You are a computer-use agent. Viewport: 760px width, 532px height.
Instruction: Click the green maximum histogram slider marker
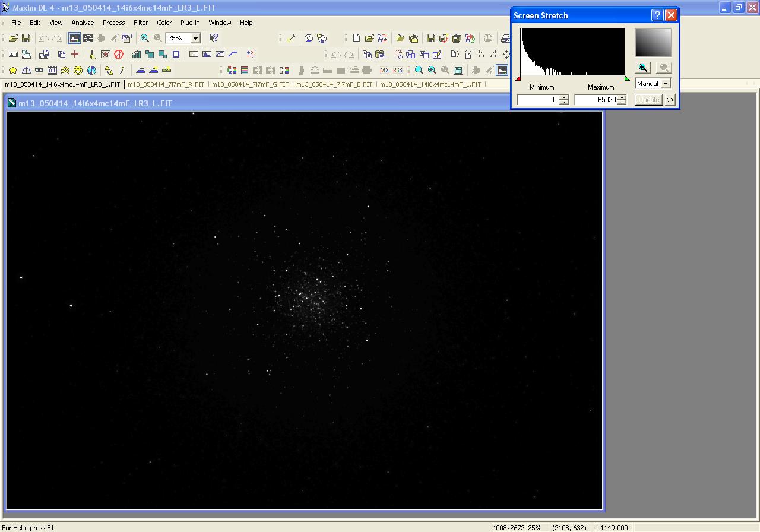[x=627, y=78]
